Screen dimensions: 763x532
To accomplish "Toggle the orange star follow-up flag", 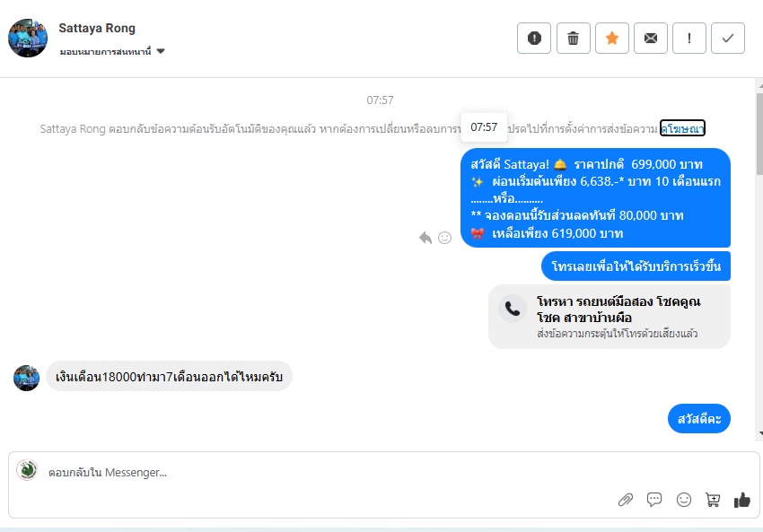I will [611, 38].
